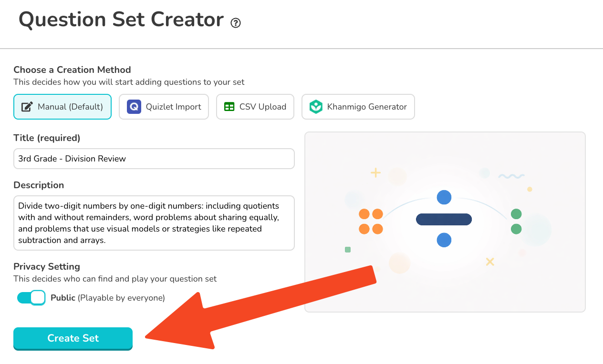Click the help question mark icon
Image resolution: width=603 pixels, height=364 pixels.
coord(236,23)
